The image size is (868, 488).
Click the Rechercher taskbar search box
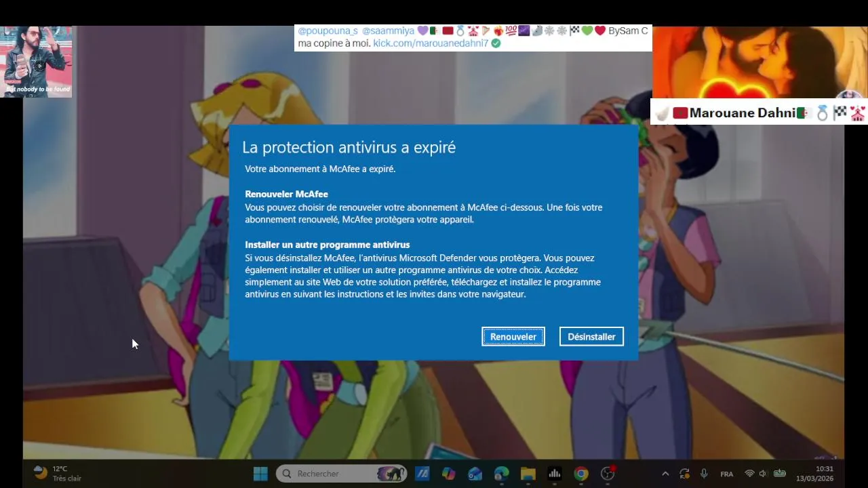click(x=342, y=474)
